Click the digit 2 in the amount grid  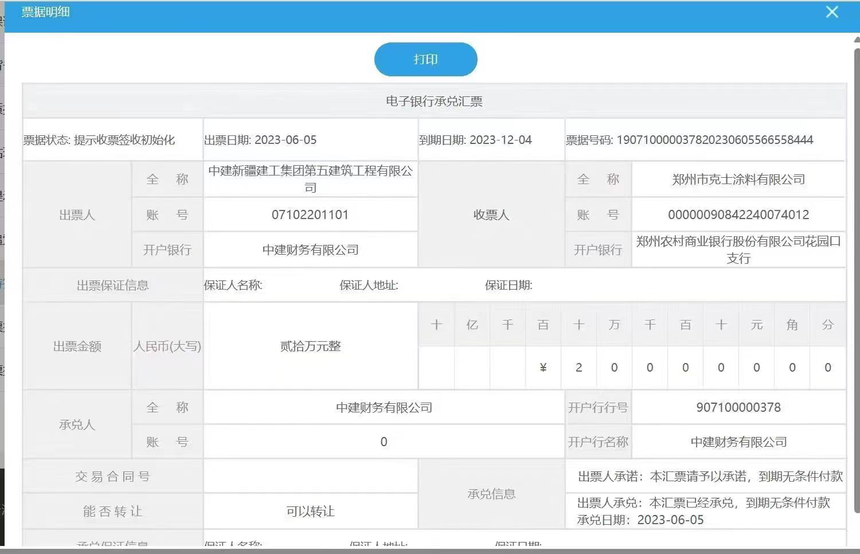579,368
